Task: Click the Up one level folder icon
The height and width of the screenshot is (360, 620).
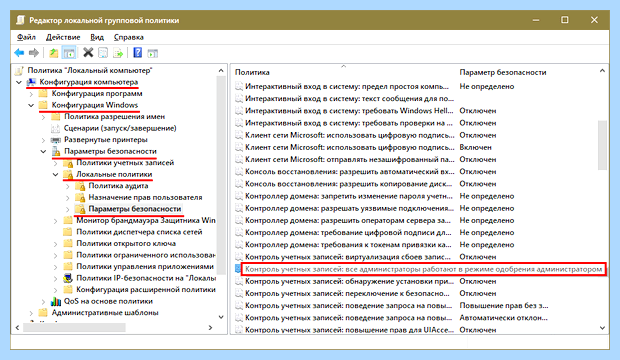Action: (x=53, y=53)
